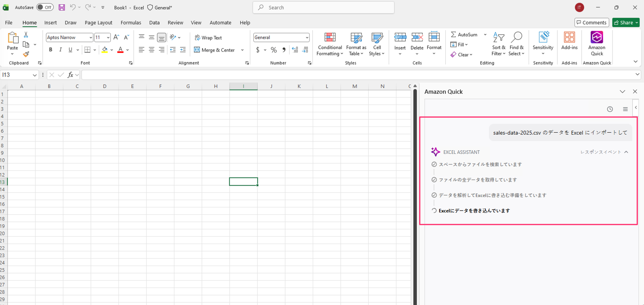Click the Share button

click(626, 23)
